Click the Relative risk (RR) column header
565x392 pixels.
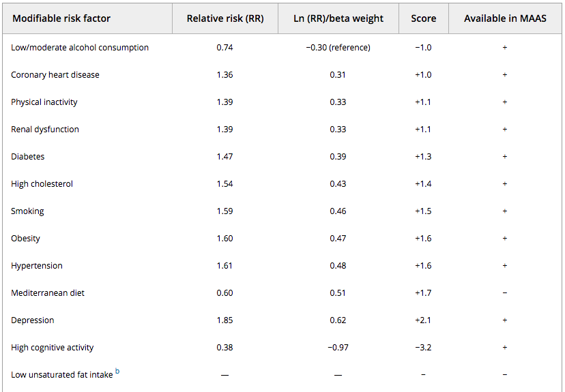pyautogui.click(x=225, y=18)
